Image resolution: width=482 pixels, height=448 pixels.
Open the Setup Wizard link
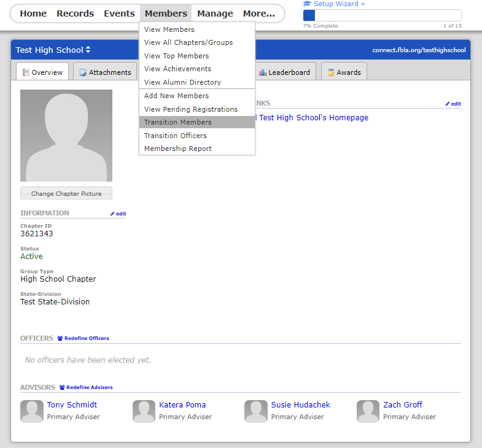point(339,4)
